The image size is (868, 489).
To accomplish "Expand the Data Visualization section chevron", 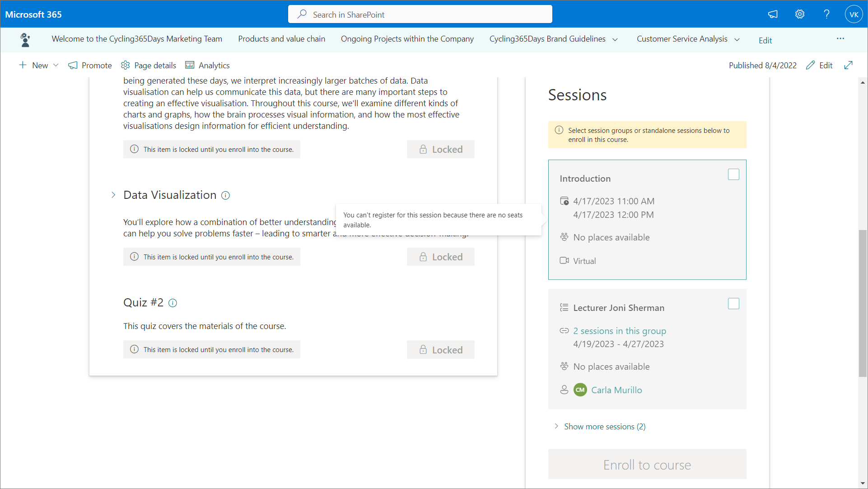I will (x=113, y=195).
